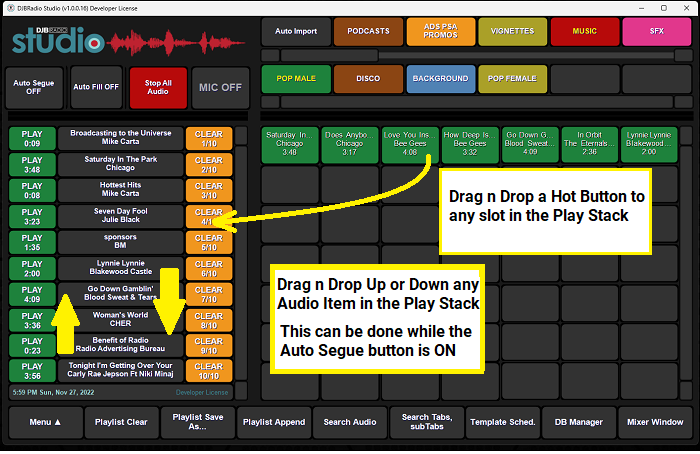
Task: Select the ADS PSA PROMOS tab
Action: pyautogui.click(x=441, y=32)
